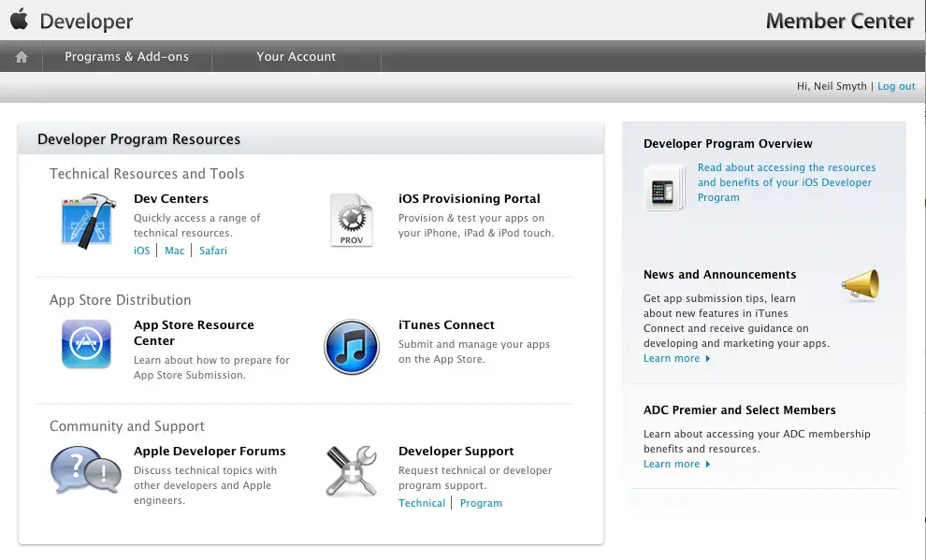Open the iOS Dev Center link

click(x=141, y=251)
